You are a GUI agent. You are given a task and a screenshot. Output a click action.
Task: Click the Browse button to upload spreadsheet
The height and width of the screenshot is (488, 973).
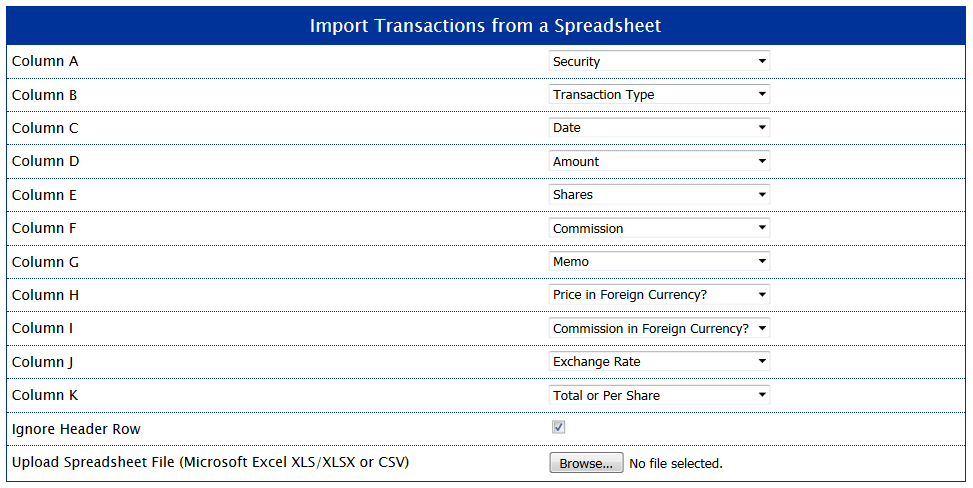(586, 463)
